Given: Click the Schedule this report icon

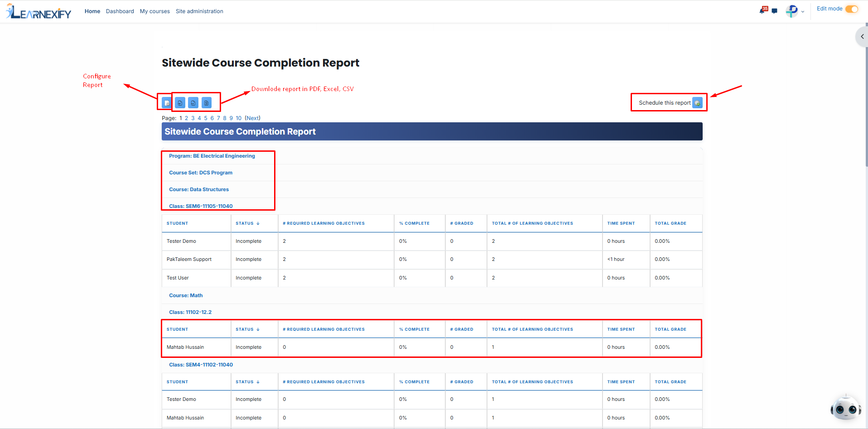Looking at the screenshot, I should tap(698, 103).
